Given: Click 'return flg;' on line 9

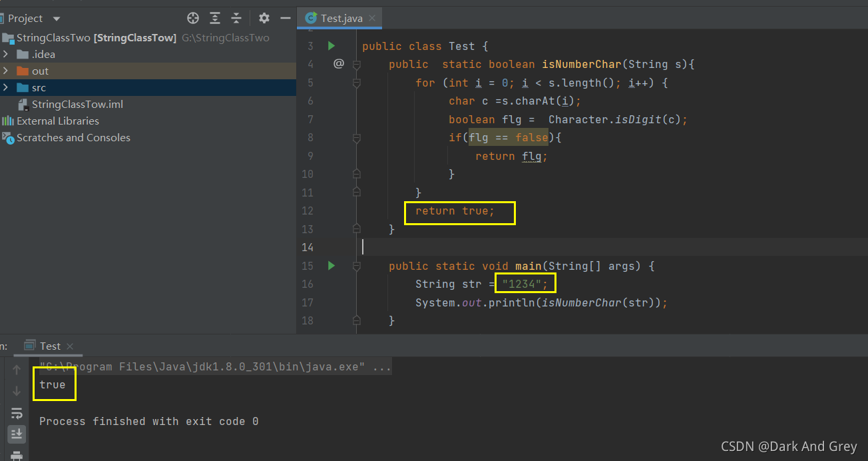Looking at the screenshot, I should [x=511, y=156].
